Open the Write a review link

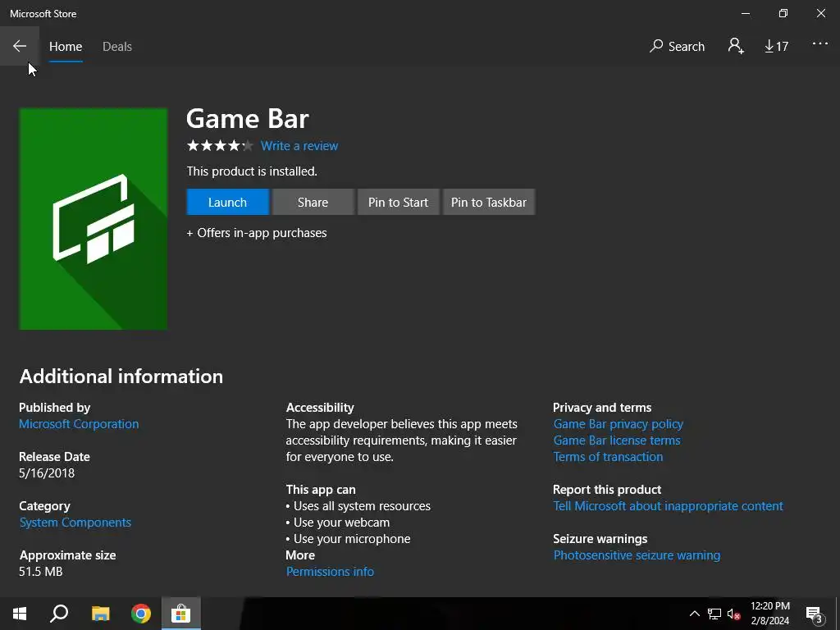coord(299,146)
